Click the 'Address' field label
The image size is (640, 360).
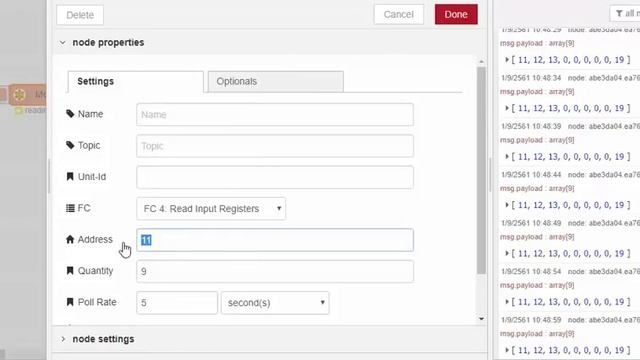pyautogui.click(x=95, y=240)
